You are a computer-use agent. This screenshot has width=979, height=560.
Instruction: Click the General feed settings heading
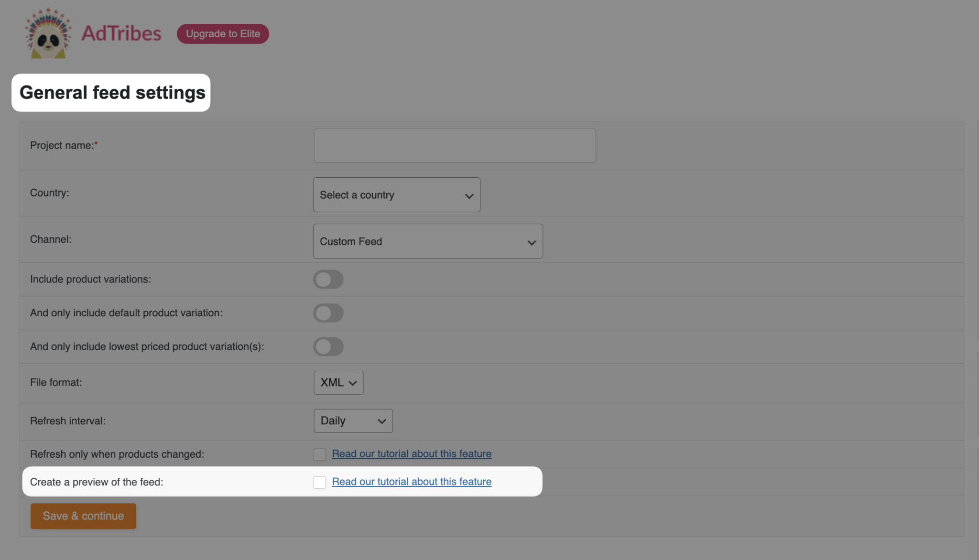pyautogui.click(x=111, y=93)
